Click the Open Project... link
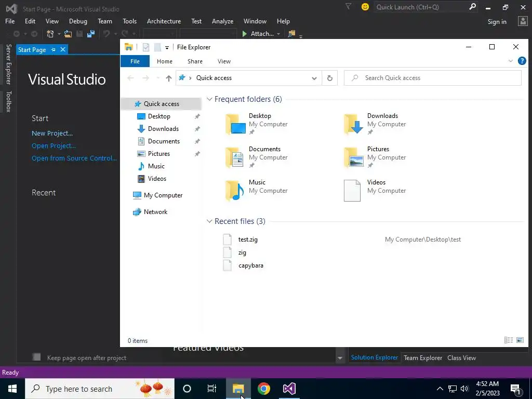The height and width of the screenshot is (399, 532). (x=54, y=146)
